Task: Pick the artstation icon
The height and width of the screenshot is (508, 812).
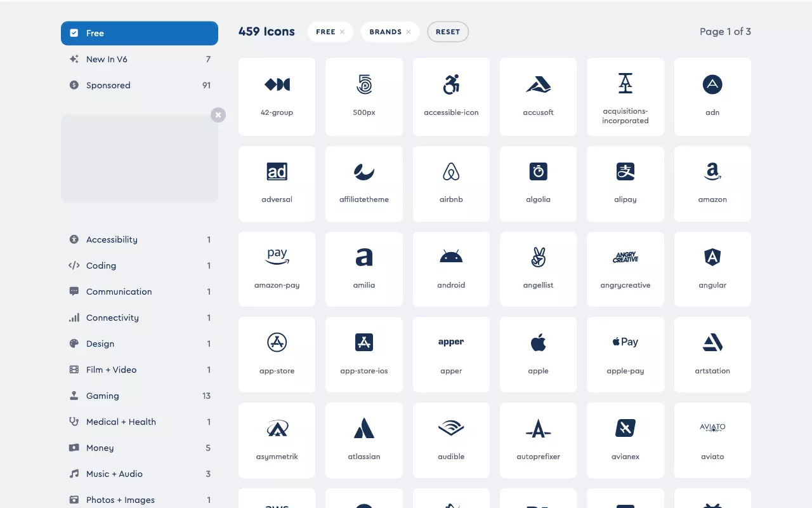Action: [712, 354]
